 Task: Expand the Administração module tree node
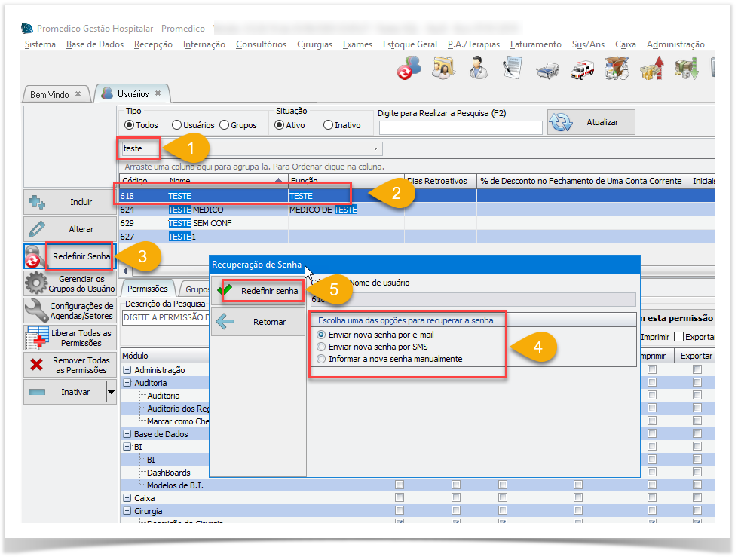(127, 370)
